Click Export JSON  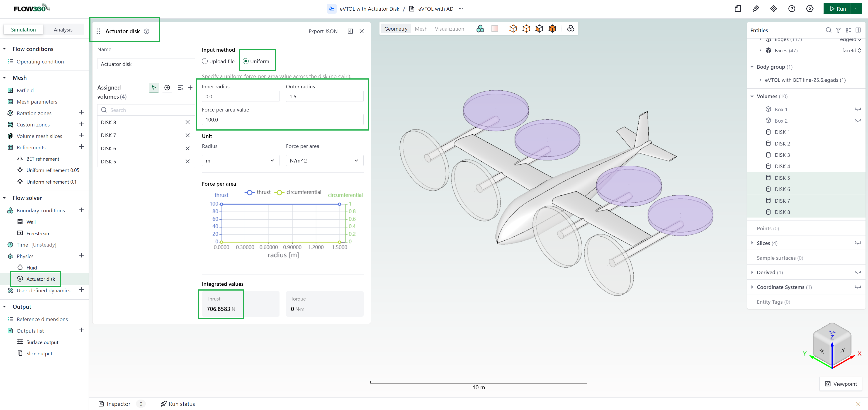[x=323, y=31]
